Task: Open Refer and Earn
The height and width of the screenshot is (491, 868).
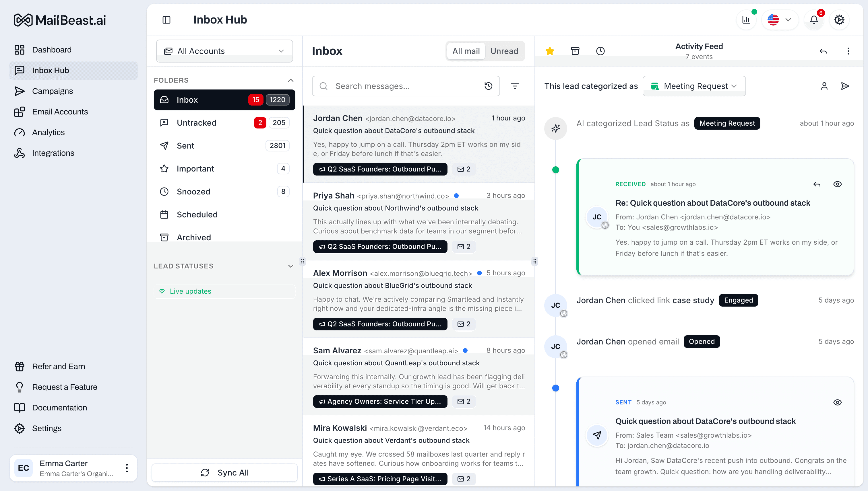Action: click(x=58, y=366)
